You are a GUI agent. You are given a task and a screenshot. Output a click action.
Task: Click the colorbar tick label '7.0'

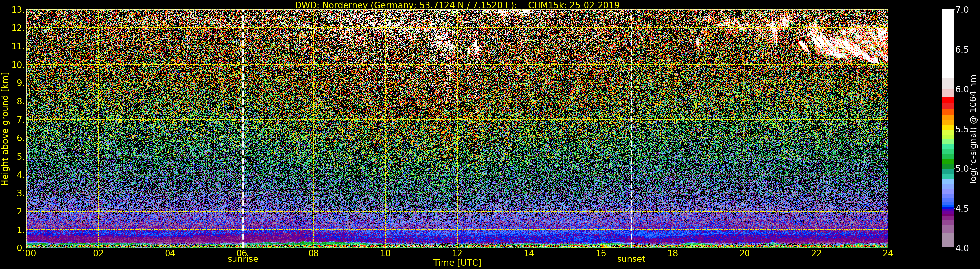coord(962,10)
